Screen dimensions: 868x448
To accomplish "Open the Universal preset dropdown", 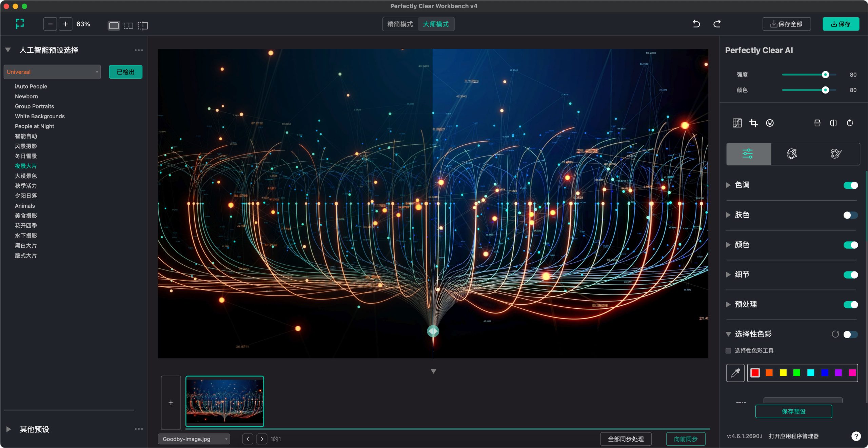I will click(52, 72).
